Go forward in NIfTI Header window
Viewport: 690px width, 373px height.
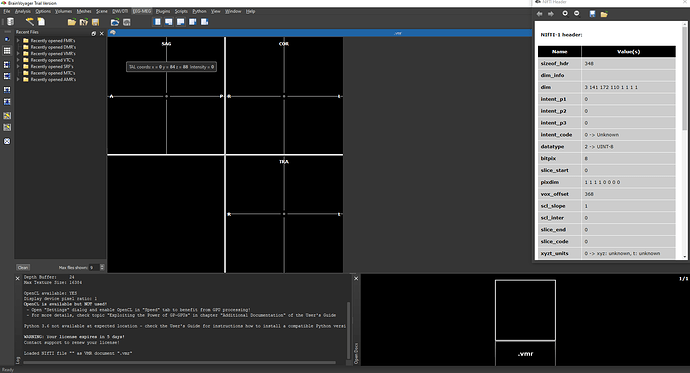click(x=551, y=14)
